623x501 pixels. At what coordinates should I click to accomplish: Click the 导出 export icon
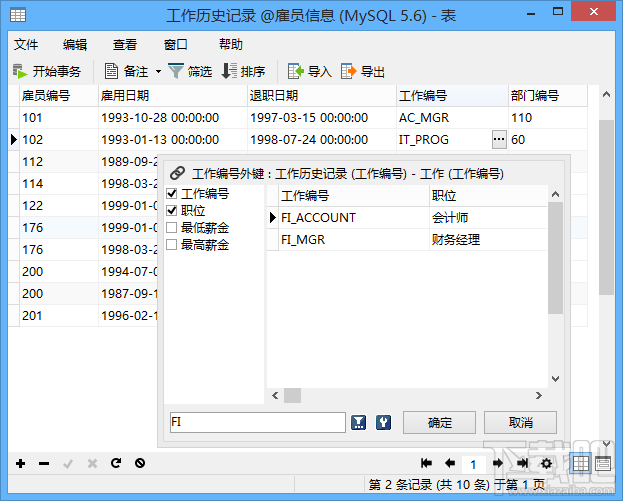tap(348, 72)
